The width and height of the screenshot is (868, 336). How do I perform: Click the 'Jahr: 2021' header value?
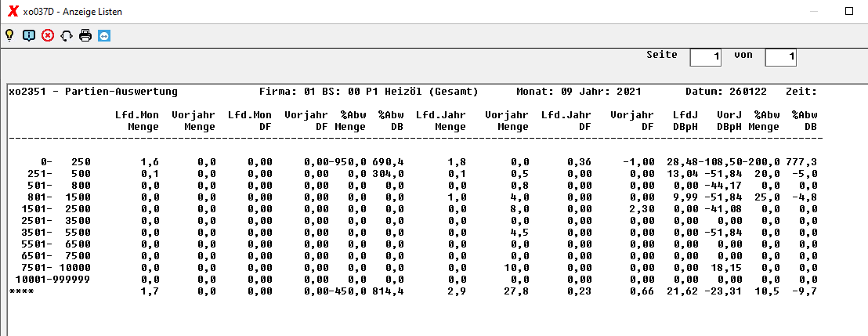coord(609,92)
